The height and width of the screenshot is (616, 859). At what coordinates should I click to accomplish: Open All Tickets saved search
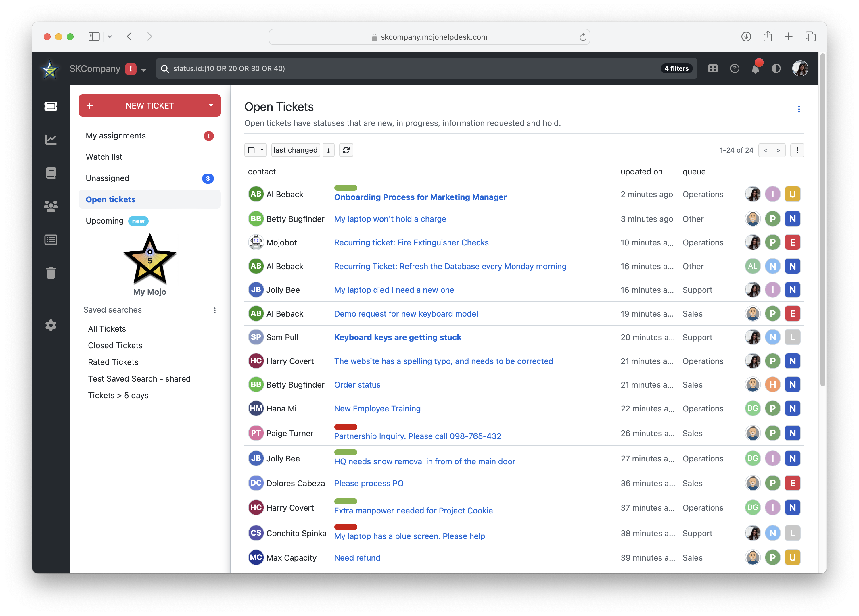pos(107,329)
